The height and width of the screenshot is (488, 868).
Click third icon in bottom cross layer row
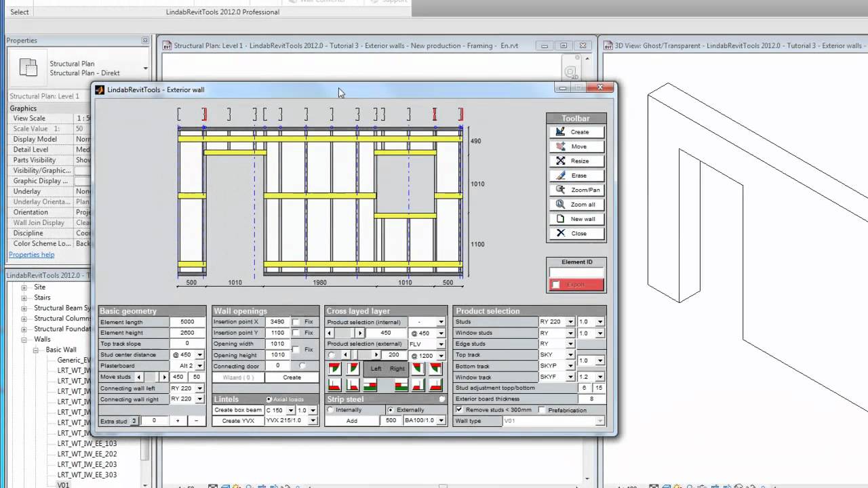(370, 386)
